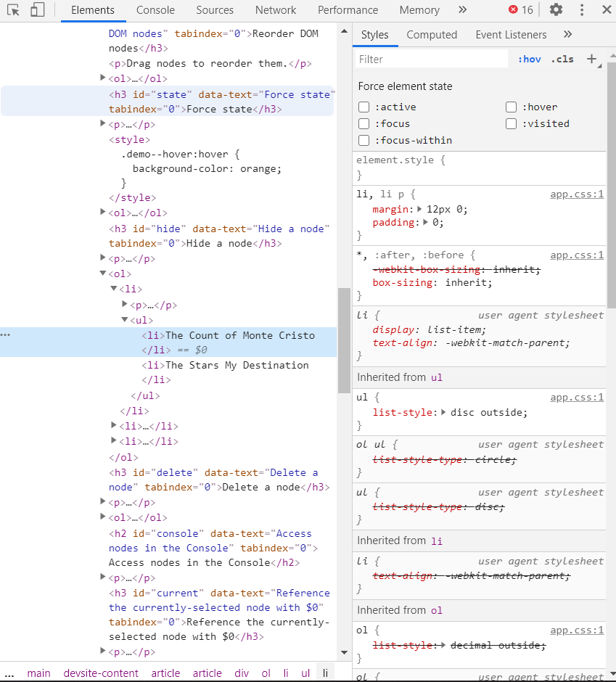The image size is (616, 682).
Task: Open app.css:1 link for ol rule
Action: 576,630
